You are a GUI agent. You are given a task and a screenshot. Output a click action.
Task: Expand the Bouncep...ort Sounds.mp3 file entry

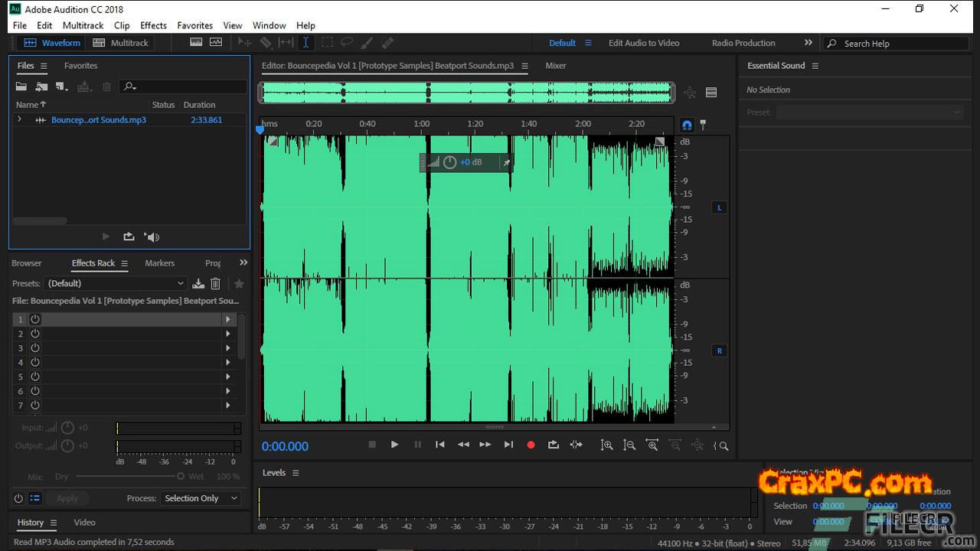pos(19,119)
